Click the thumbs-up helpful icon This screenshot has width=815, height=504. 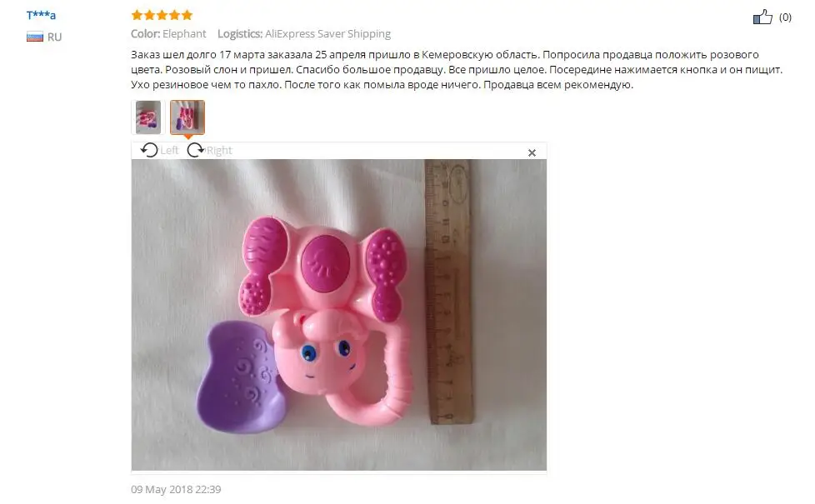(x=762, y=17)
